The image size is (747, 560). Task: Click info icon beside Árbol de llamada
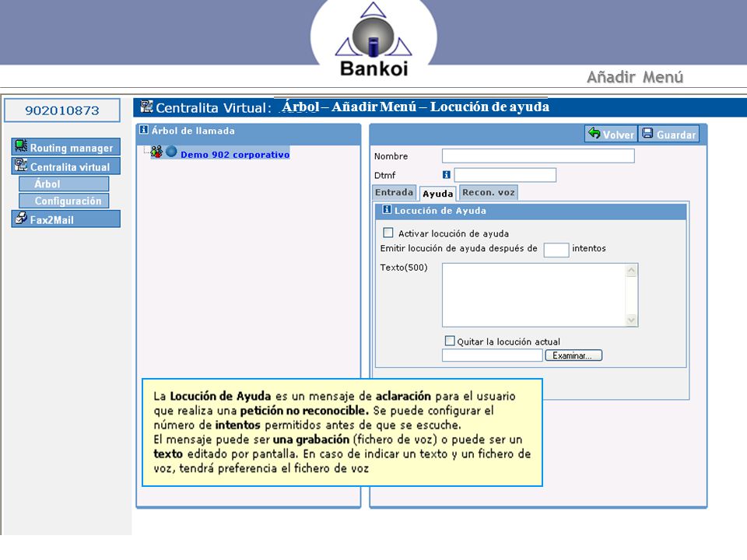[x=144, y=130]
